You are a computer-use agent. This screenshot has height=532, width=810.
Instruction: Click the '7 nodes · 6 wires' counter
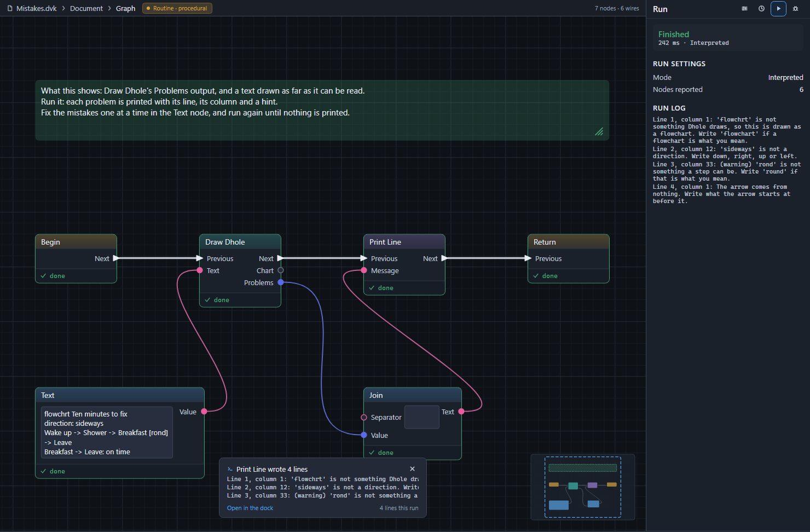(617, 8)
